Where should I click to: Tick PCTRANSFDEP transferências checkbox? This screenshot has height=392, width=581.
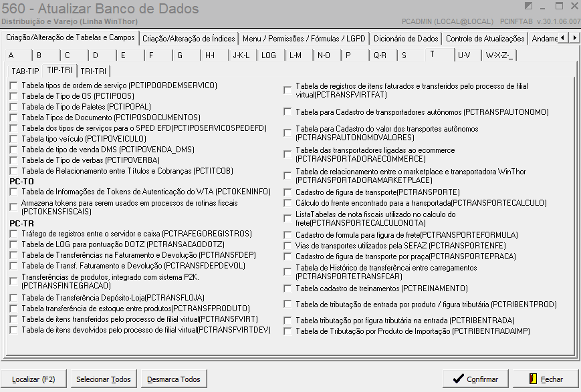click(x=14, y=255)
